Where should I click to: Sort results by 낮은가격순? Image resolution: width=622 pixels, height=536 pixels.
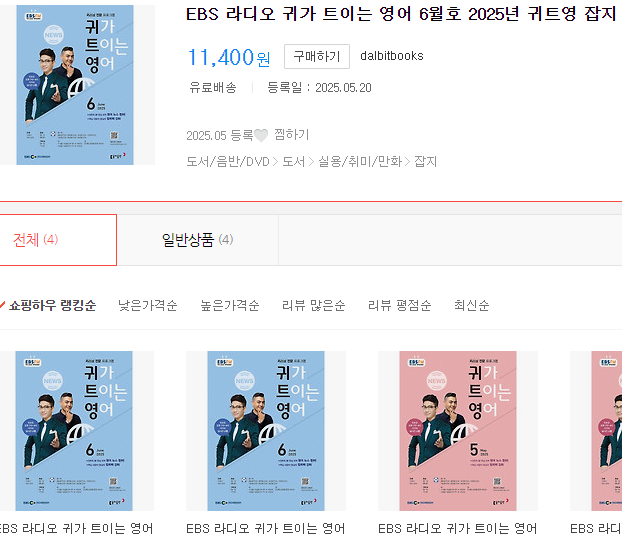coord(148,305)
